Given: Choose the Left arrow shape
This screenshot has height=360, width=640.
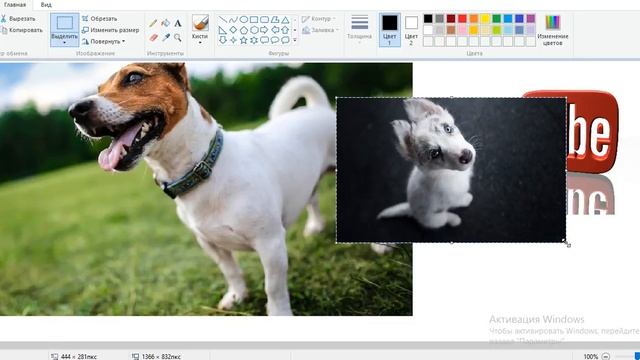Looking at the screenshot, I should tap(275, 30).
